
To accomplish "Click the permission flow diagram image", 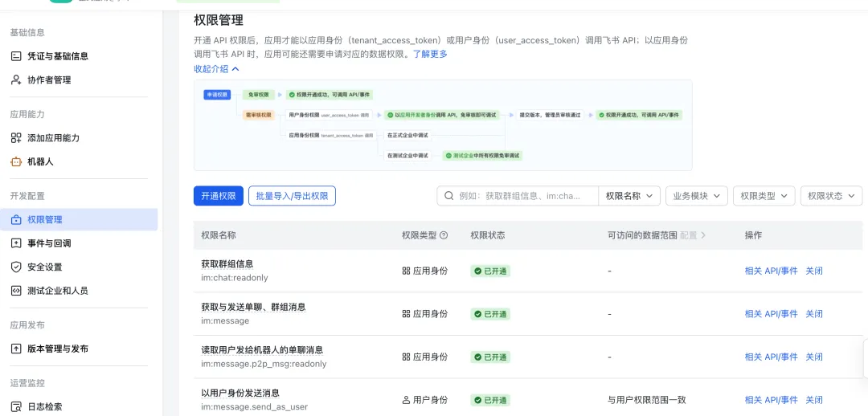I will pos(443,125).
